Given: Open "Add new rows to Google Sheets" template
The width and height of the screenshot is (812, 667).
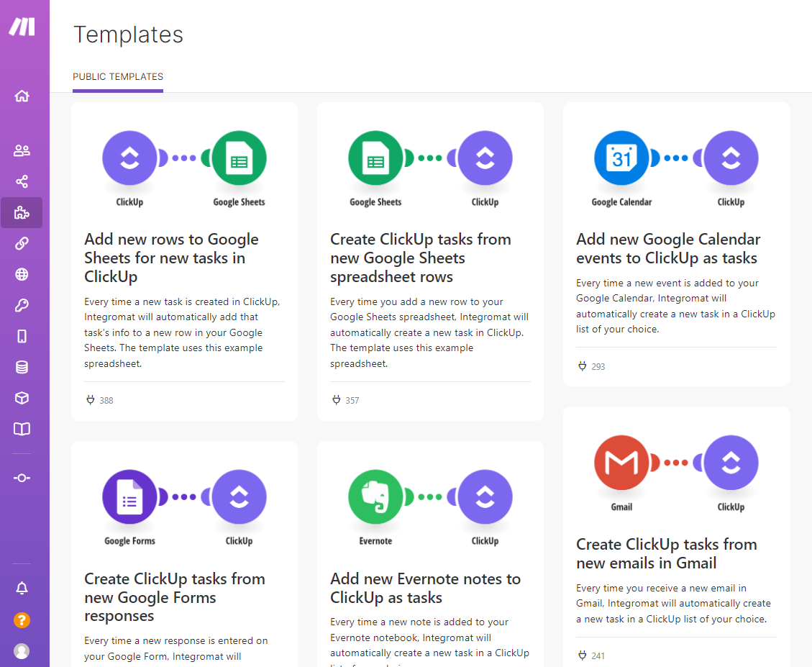Looking at the screenshot, I should point(171,258).
